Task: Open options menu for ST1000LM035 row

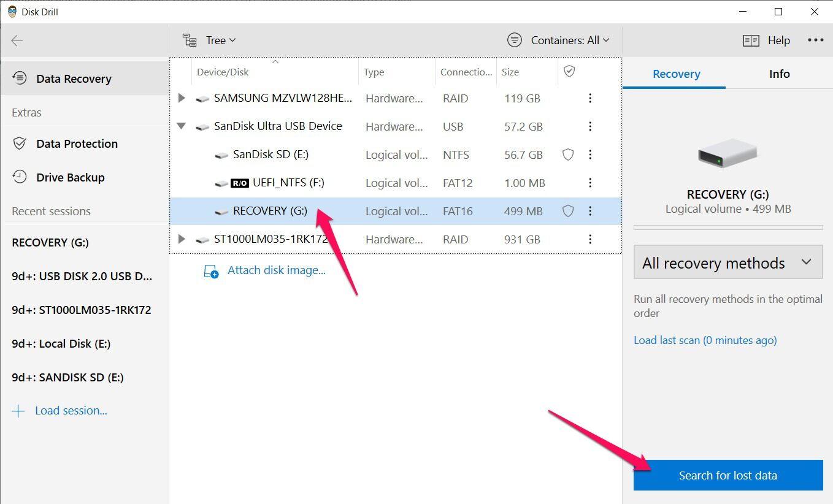Action: point(590,239)
